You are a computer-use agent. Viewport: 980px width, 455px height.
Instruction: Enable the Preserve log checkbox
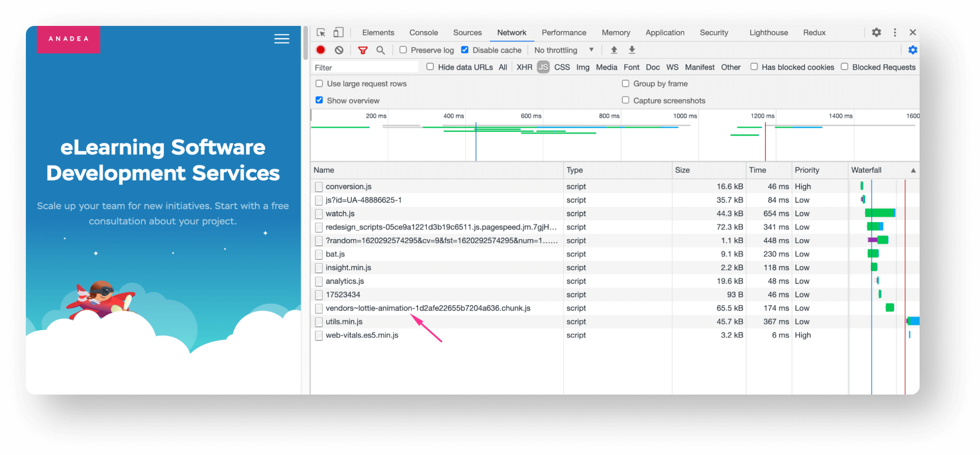(x=403, y=50)
